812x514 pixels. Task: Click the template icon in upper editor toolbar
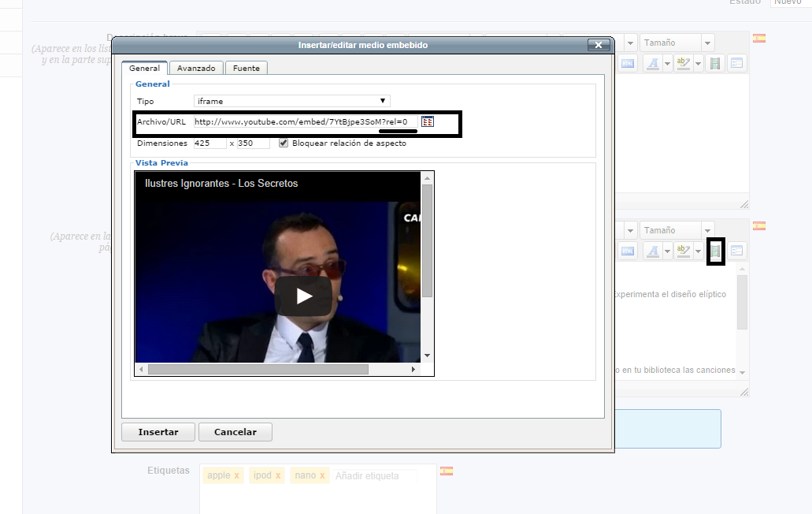[736, 63]
